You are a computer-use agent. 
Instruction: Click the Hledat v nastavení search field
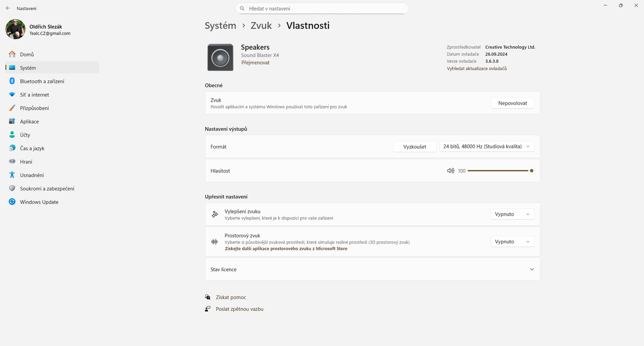click(x=322, y=9)
